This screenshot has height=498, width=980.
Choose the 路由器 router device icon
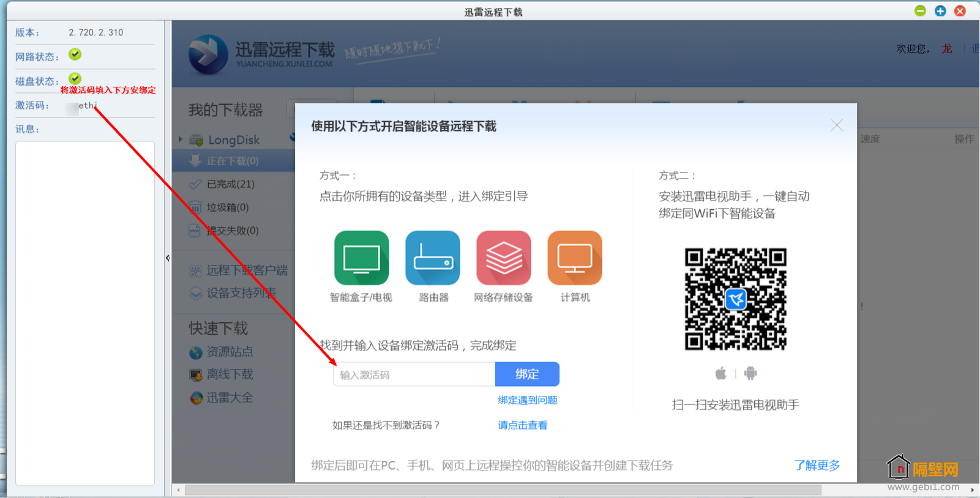[433, 258]
